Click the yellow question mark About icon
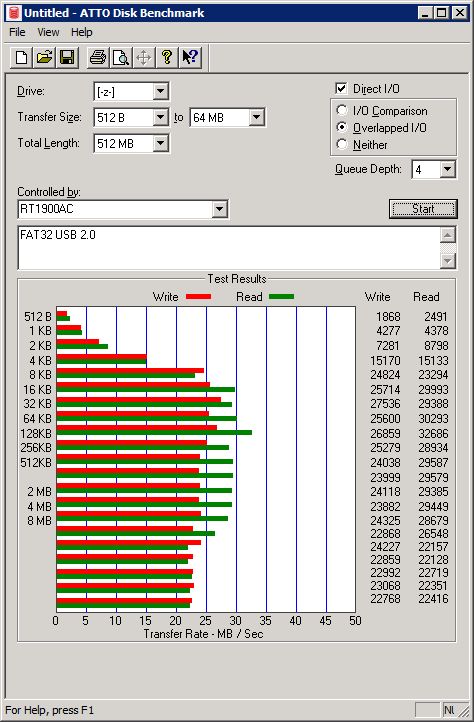This screenshot has height=722, width=474. pos(167,58)
